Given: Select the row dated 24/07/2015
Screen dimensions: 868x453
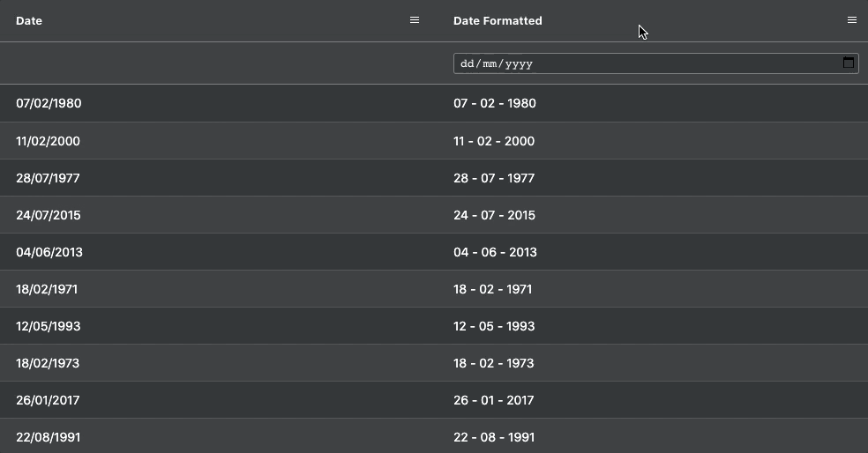Looking at the screenshot, I should (x=434, y=215).
